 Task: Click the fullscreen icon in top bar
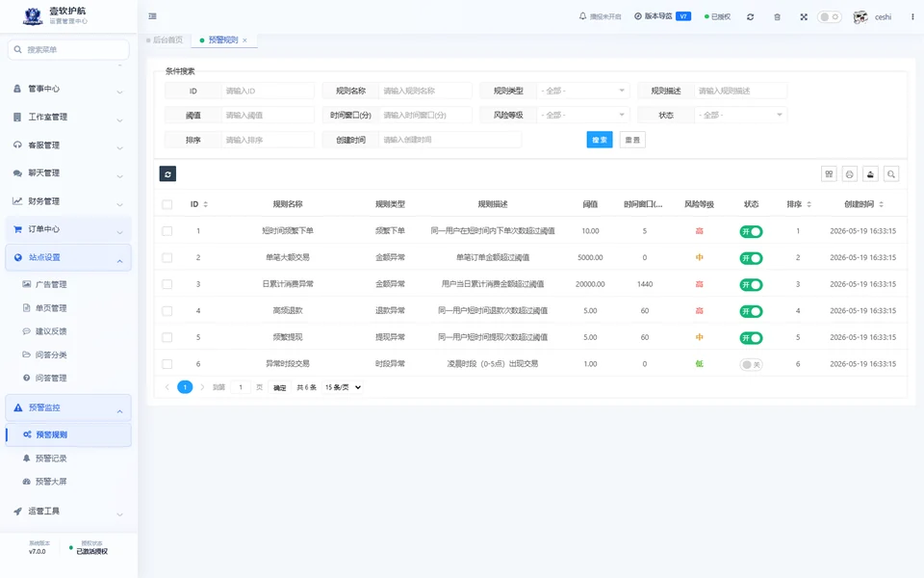[803, 17]
